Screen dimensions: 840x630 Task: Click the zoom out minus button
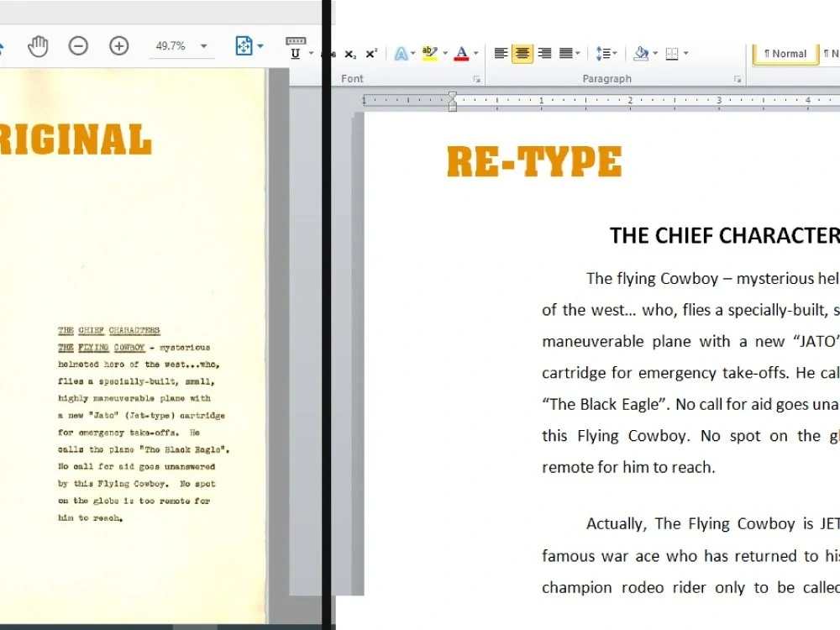(78, 46)
